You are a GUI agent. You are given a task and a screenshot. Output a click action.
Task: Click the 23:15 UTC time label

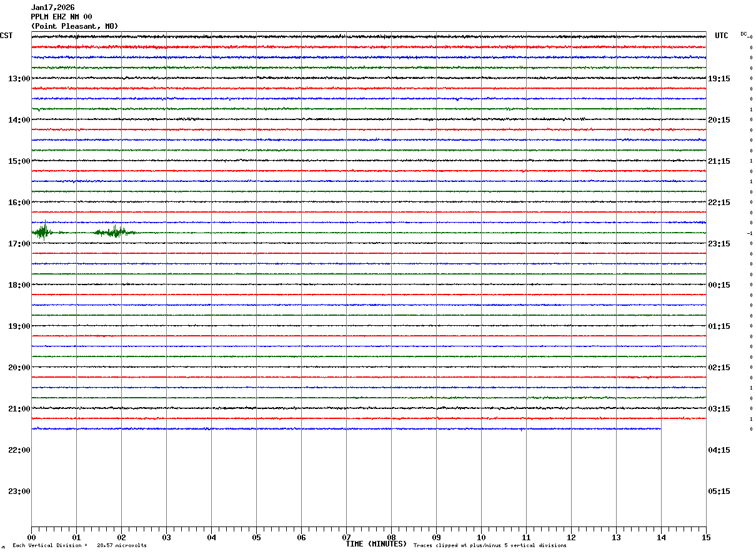tap(719, 244)
